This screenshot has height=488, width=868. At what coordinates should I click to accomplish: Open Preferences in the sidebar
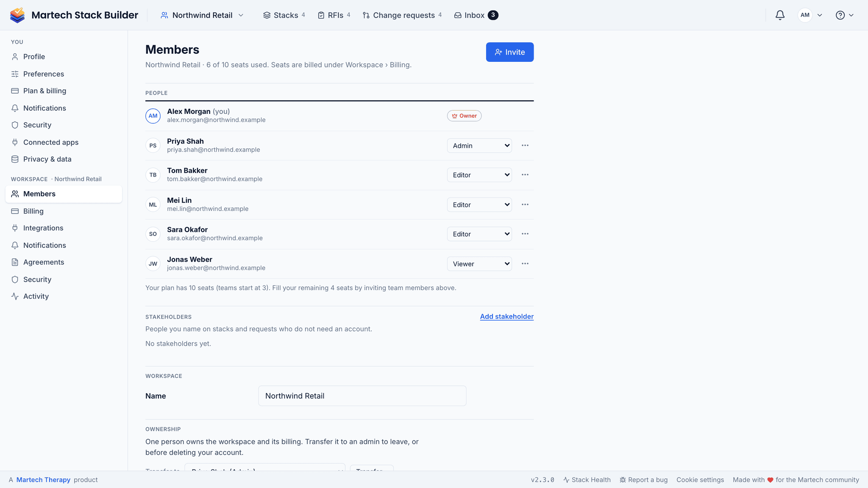pos(64,74)
